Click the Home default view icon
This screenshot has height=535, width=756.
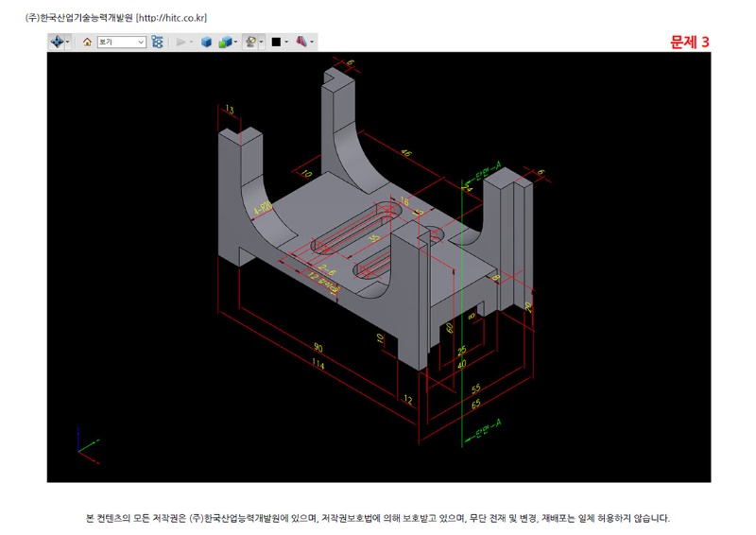87,42
